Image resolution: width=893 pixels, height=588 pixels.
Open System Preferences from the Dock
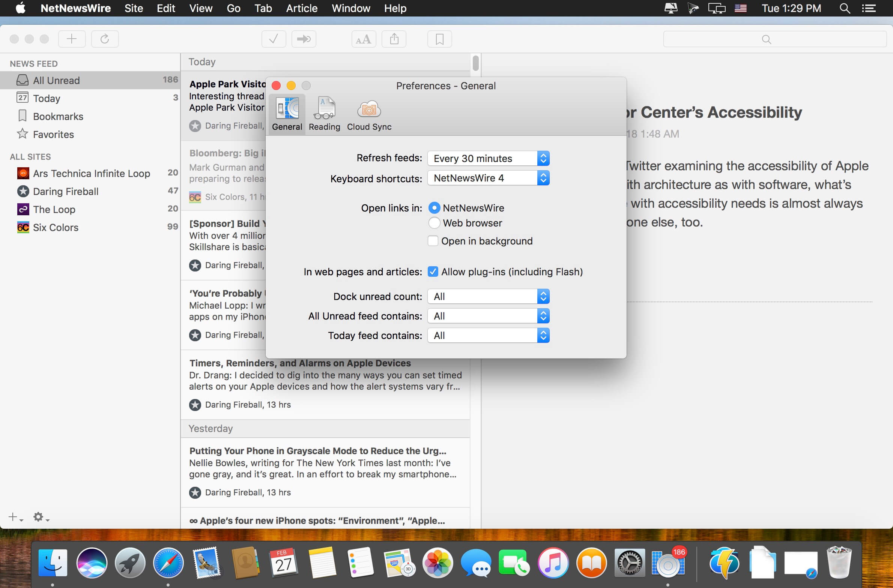(630, 563)
